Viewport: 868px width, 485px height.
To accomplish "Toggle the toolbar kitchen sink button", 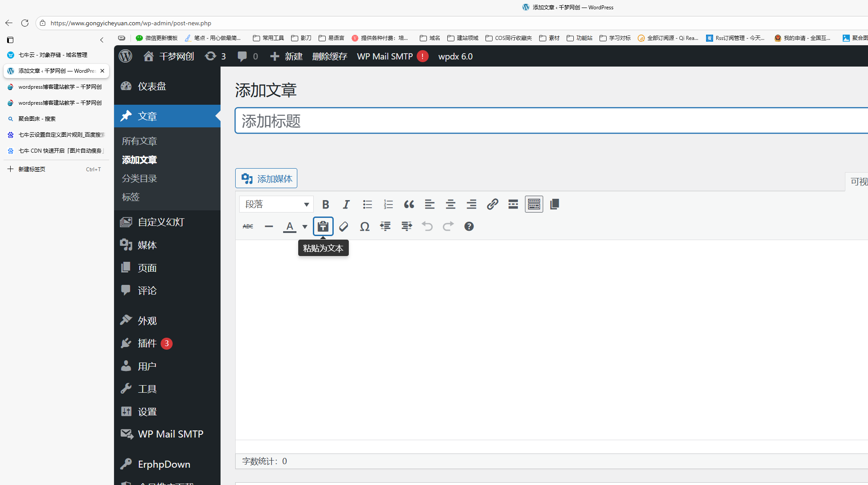I will [534, 205].
